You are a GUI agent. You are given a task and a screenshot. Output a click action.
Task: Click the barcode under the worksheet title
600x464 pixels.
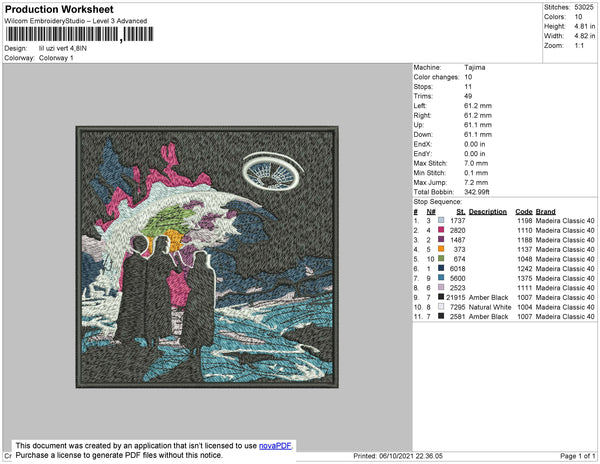point(79,34)
